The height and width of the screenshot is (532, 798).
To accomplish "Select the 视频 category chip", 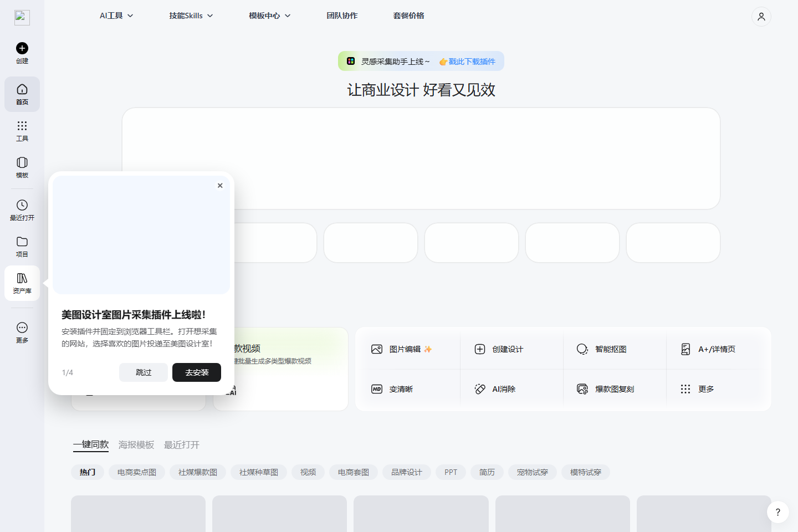I will click(308, 472).
